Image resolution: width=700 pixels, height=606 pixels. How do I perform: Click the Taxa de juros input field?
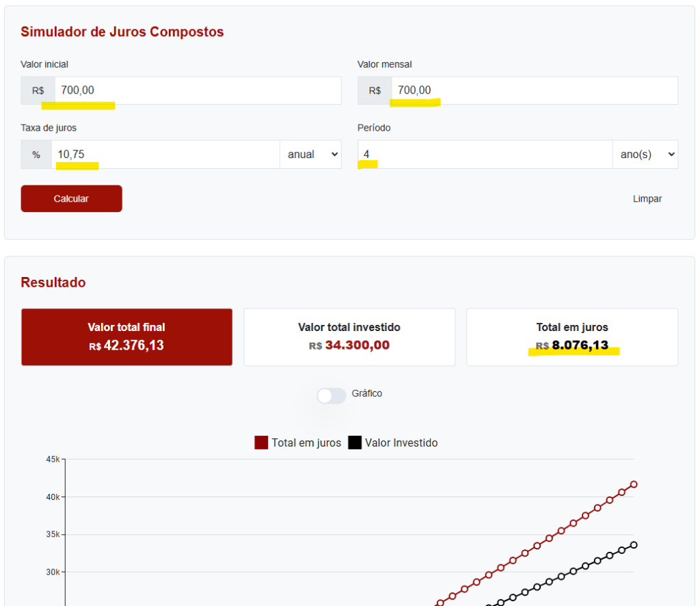(x=165, y=155)
